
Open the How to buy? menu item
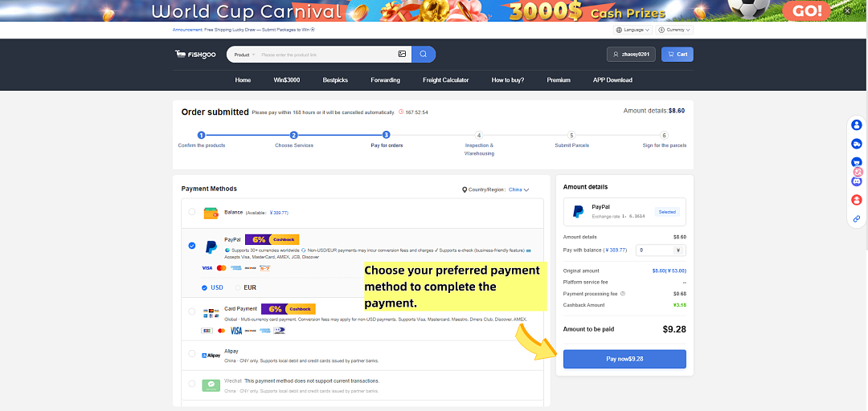(508, 80)
